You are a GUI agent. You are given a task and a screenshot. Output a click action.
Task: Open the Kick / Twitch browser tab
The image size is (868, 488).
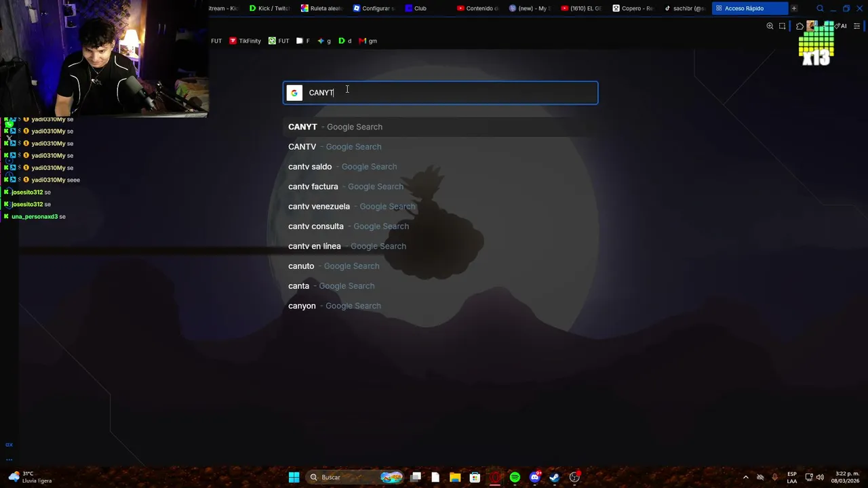pos(269,8)
